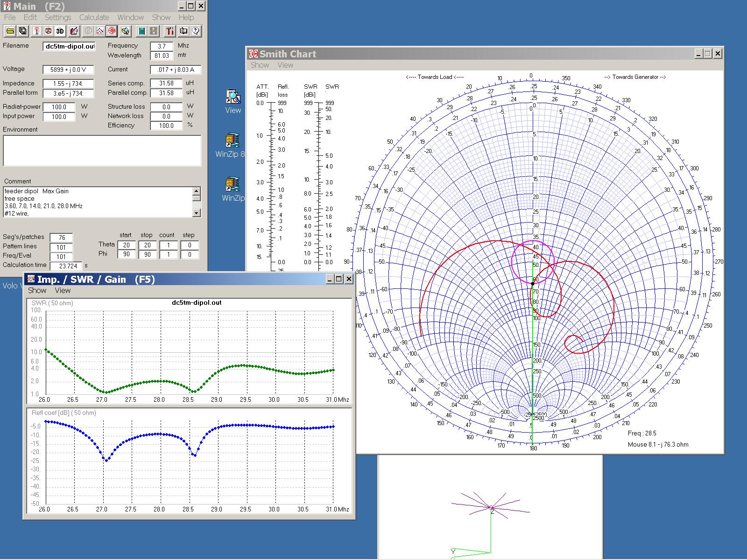Open the SWR line chart icon

coord(100,31)
